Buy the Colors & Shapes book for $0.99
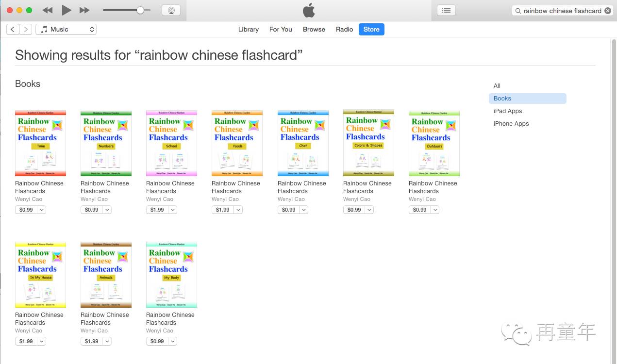617x364 pixels. tap(354, 210)
